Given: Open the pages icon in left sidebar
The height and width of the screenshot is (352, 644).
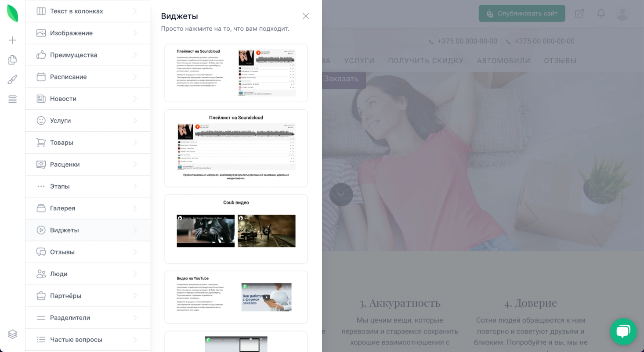Looking at the screenshot, I should (x=13, y=60).
